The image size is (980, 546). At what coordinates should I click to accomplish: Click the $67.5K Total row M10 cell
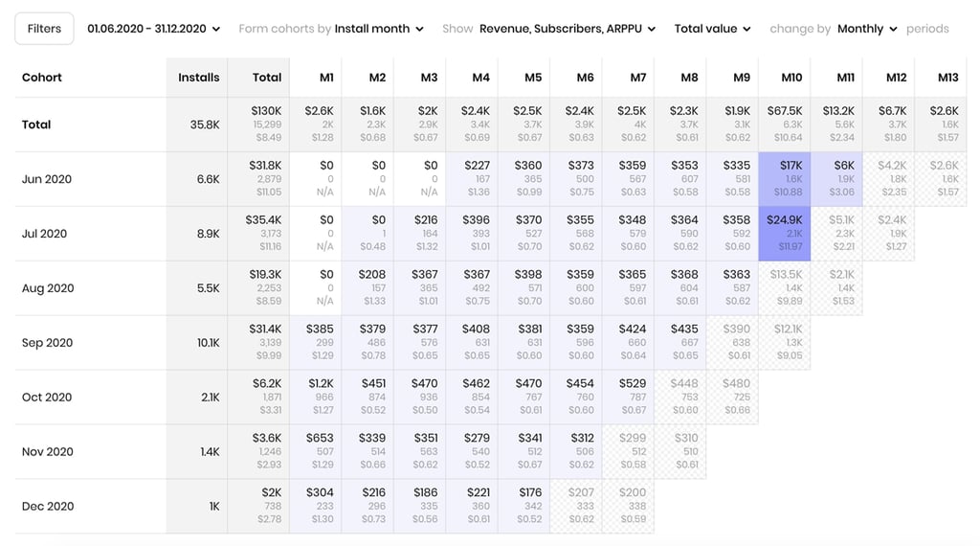pos(784,125)
